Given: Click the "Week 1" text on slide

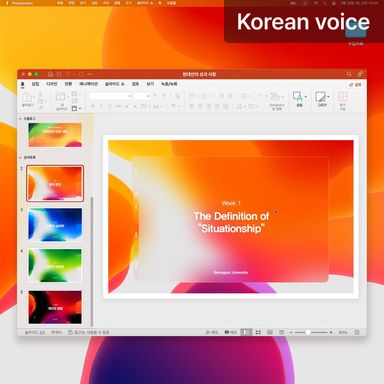Looking at the screenshot, I should 231,203.
